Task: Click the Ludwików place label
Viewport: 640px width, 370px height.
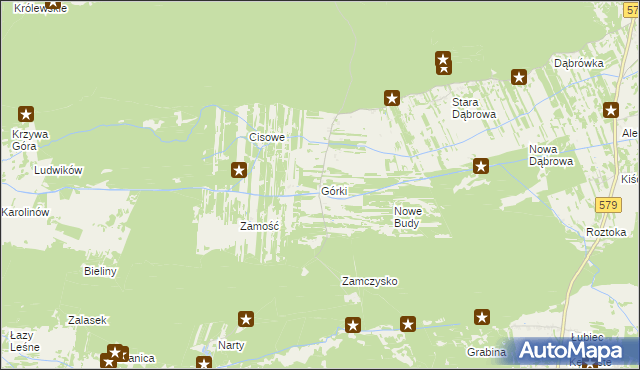Action: [58, 170]
